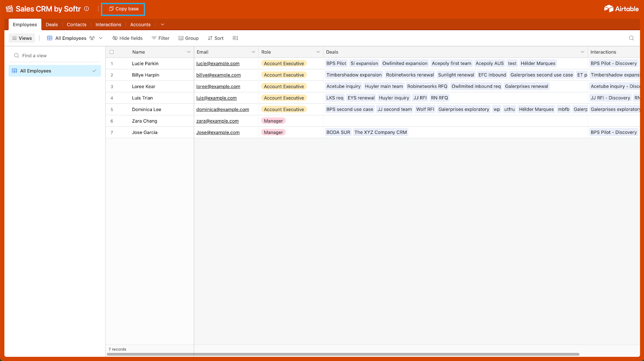This screenshot has width=644, height=361.
Task: Click the Sales CRM base logo icon
Action: click(x=9, y=9)
